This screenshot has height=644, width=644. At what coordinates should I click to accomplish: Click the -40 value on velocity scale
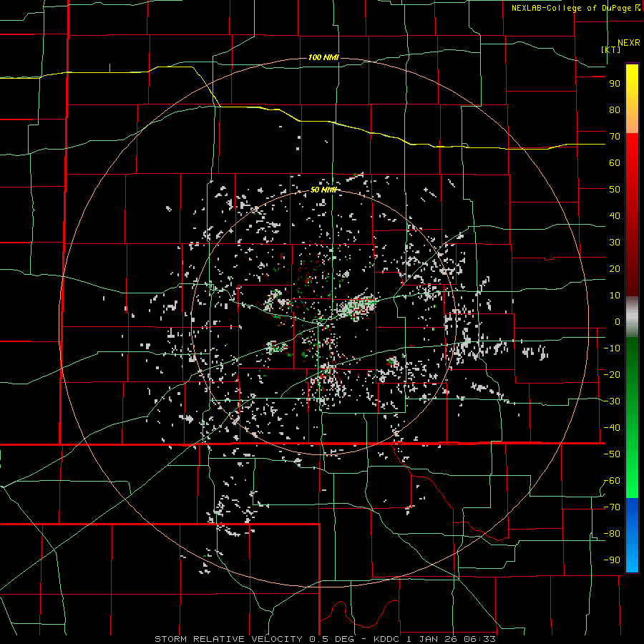[612, 428]
